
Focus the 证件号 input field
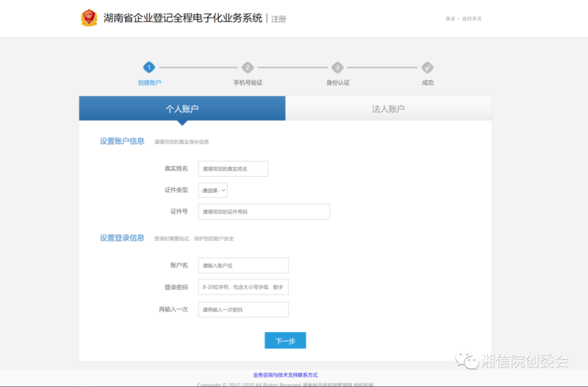pos(264,211)
